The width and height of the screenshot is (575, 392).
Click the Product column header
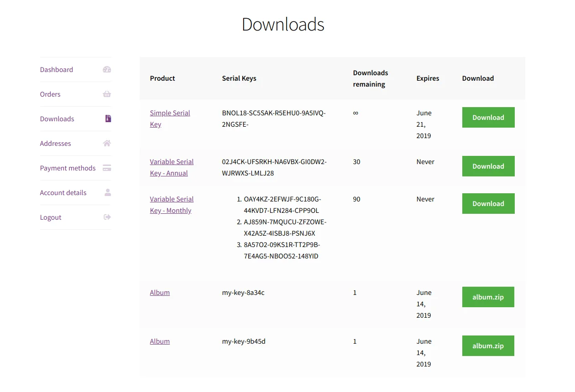coord(162,78)
